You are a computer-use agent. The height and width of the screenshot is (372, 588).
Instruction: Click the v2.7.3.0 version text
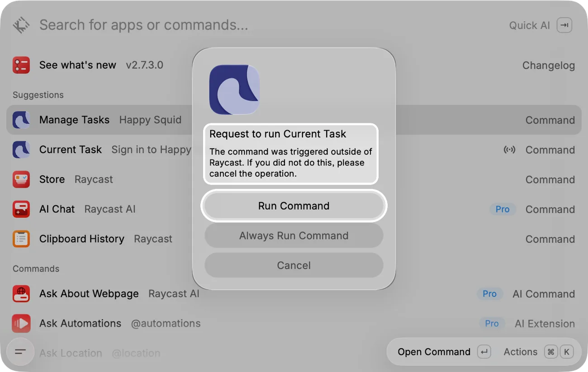click(x=145, y=65)
